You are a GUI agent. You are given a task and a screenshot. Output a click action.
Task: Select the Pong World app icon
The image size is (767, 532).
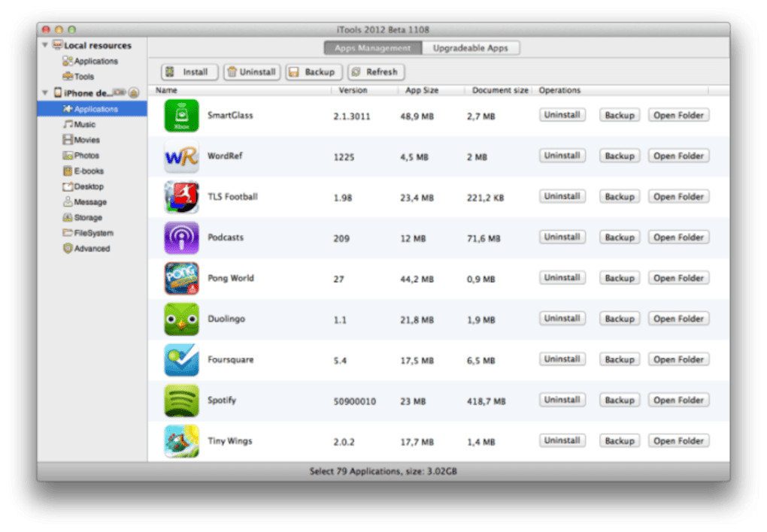coord(181,279)
